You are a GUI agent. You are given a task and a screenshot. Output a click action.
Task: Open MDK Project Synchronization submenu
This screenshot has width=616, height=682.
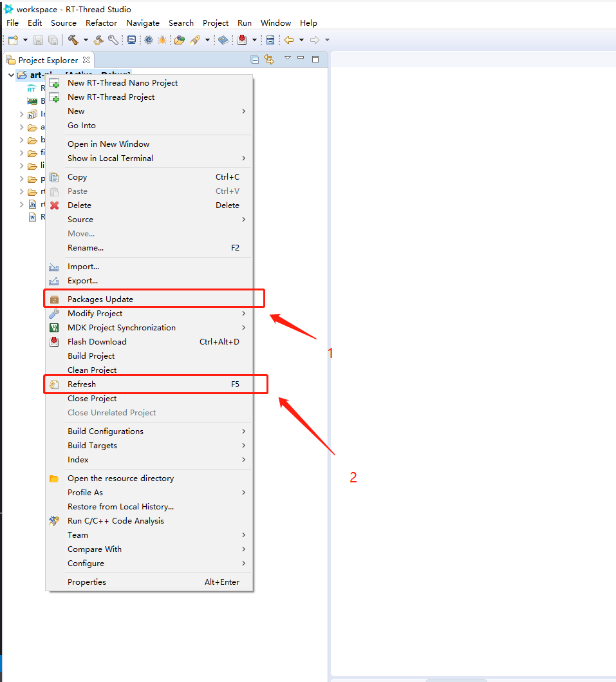click(149, 328)
